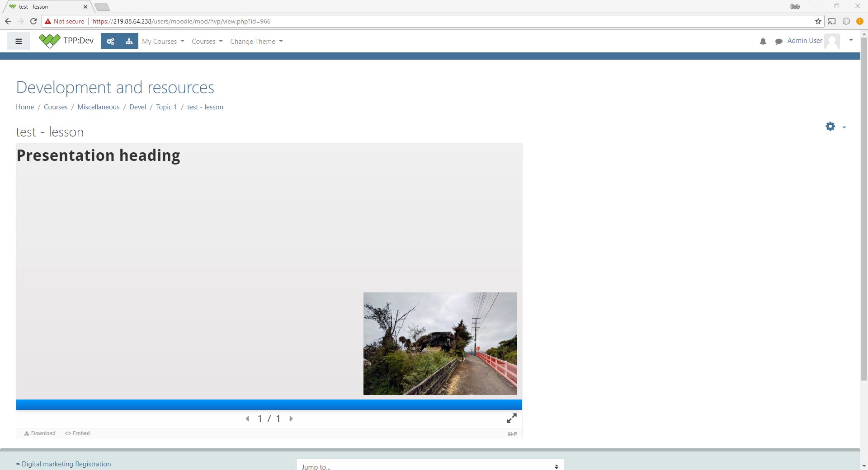Click the gears administration icon in navbar
The height and width of the screenshot is (470, 868).
click(x=110, y=41)
